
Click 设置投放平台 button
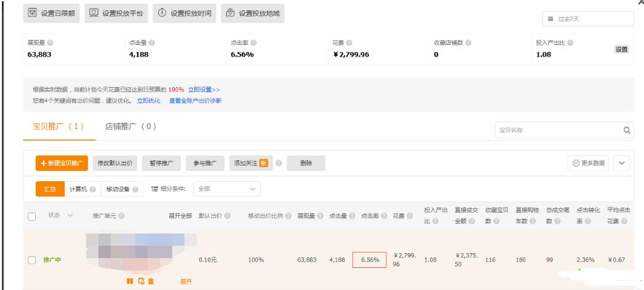pos(116,13)
